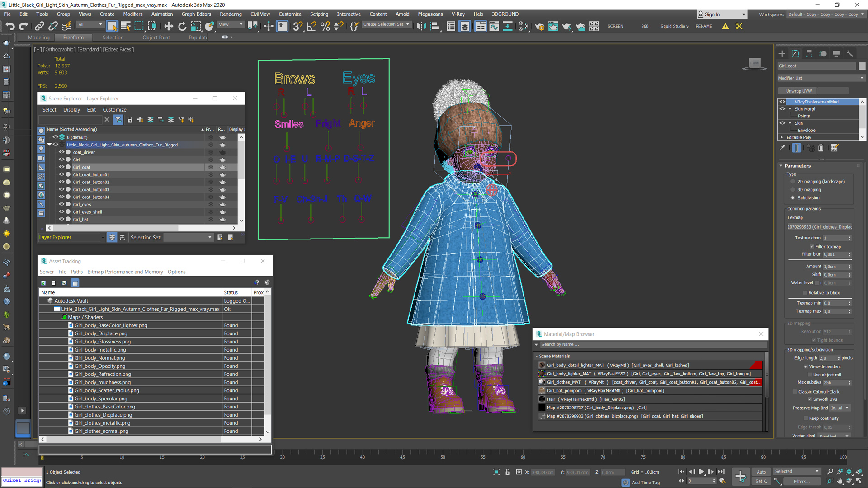This screenshot has height=488, width=868.
Task: Toggle Angle Snap in main toolbar
Action: pyautogui.click(x=311, y=26)
